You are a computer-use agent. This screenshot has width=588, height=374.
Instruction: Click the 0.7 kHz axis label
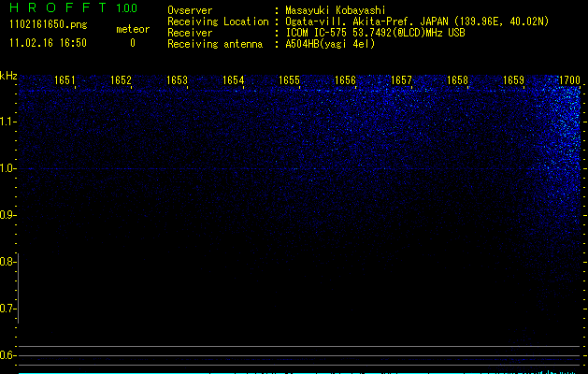click(7, 309)
